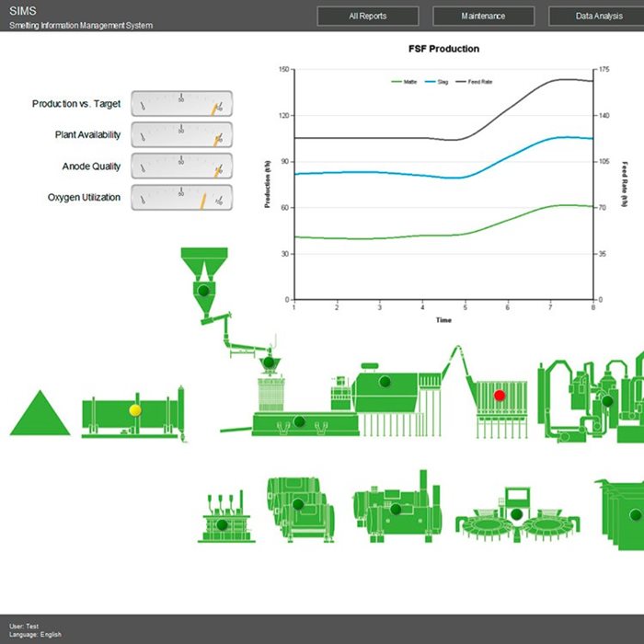The height and width of the screenshot is (644, 644).
Task: Open the Data Analysis section
Action: [x=596, y=16]
